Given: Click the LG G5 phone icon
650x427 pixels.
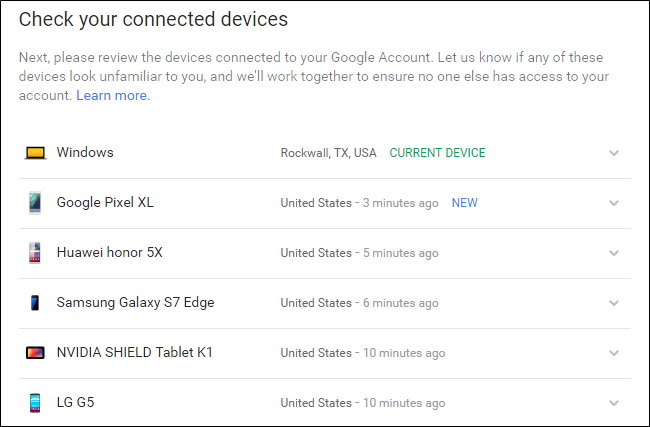Looking at the screenshot, I should [x=35, y=403].
